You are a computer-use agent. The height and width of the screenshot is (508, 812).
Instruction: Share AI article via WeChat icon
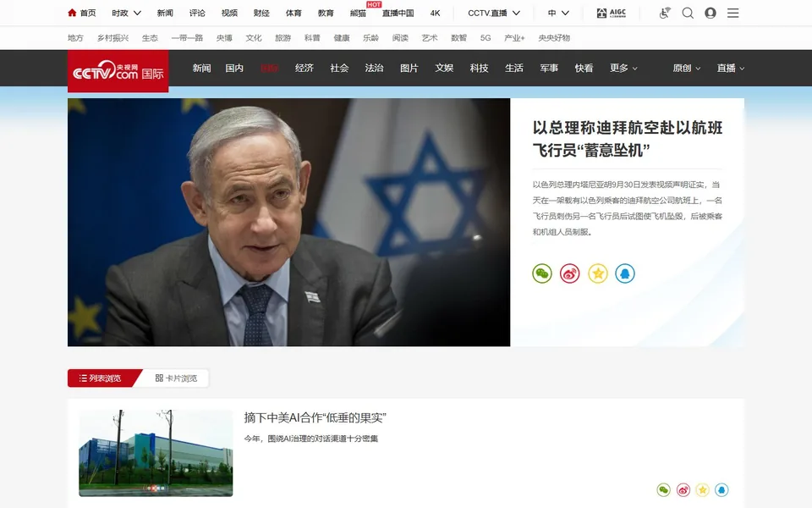(663, 489)
